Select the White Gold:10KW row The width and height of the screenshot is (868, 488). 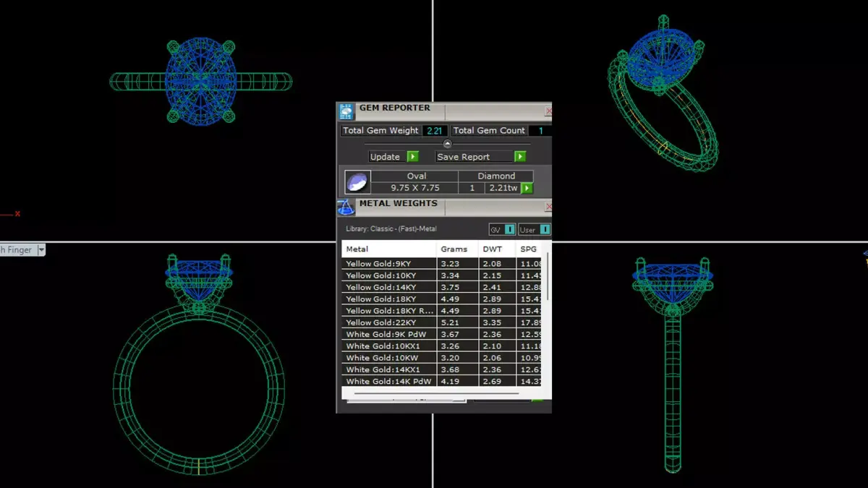(441, 358)
